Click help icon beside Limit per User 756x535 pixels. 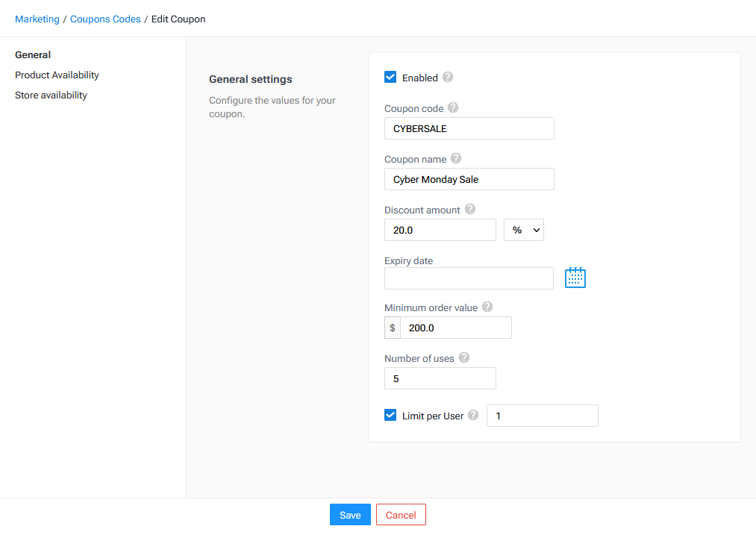[x=473, y=415]
